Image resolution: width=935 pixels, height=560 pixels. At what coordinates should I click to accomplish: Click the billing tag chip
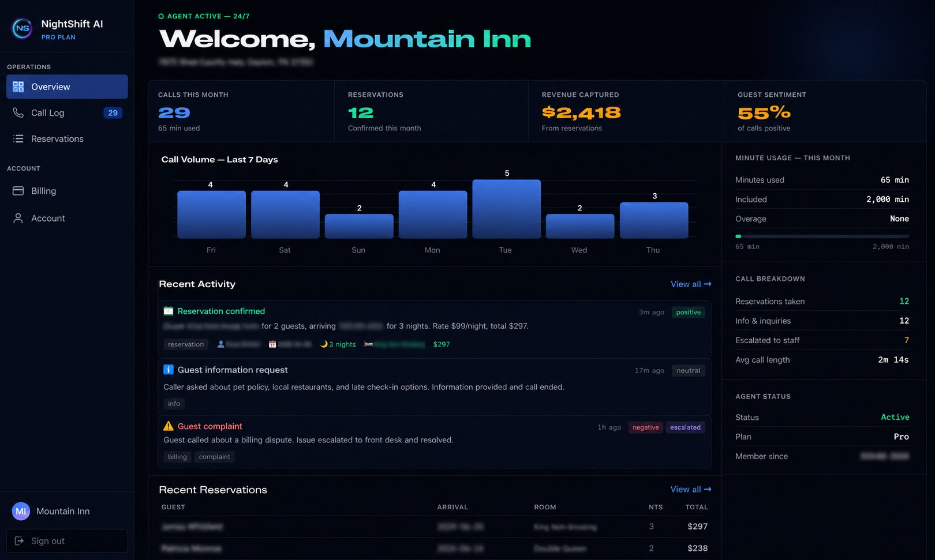coord(177,457)
